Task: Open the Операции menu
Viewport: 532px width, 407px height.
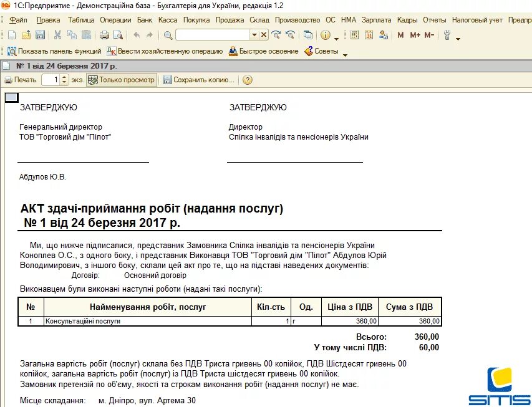Action: pos(115,20)
